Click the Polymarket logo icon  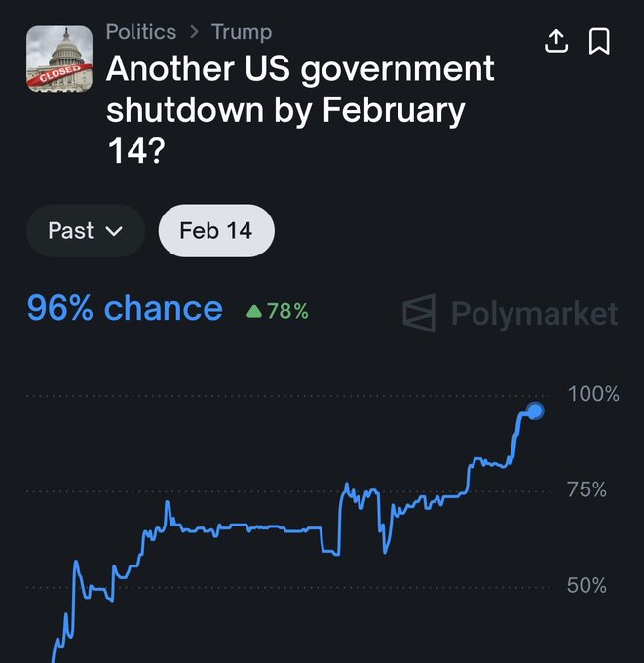click(420, 313)
